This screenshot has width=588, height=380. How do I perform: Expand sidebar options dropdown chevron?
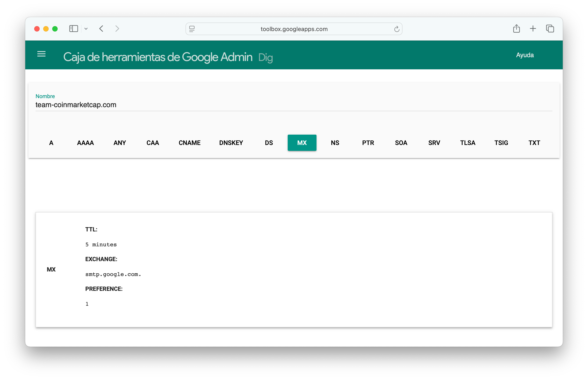coord(86,29)
